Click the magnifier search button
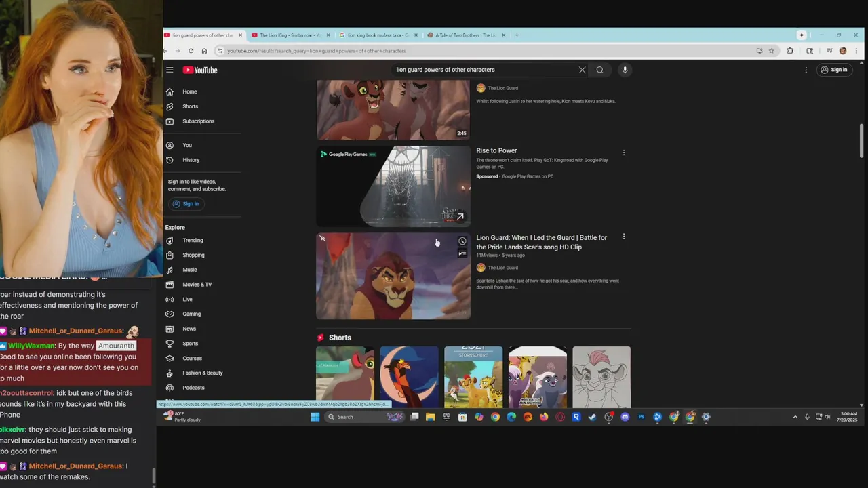The image size is (868, 488). pos(600,70)
